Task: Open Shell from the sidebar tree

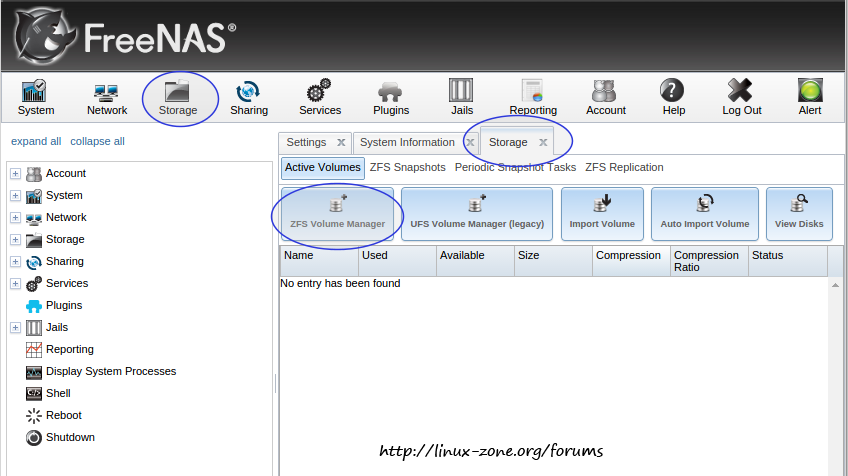Action: click(58, 394)
